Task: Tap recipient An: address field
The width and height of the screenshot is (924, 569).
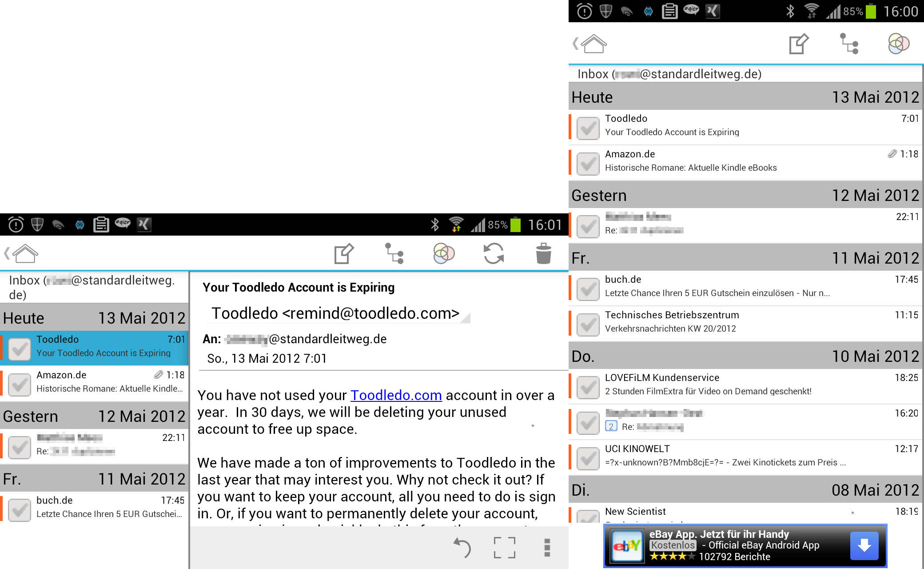Action: point(295,339)
